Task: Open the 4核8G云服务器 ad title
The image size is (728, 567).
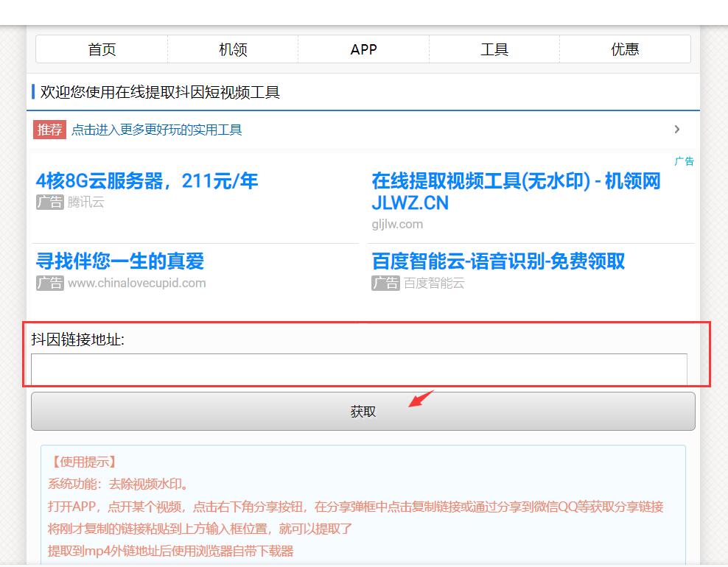Action: pyautogui.click(x=147, y=181)
